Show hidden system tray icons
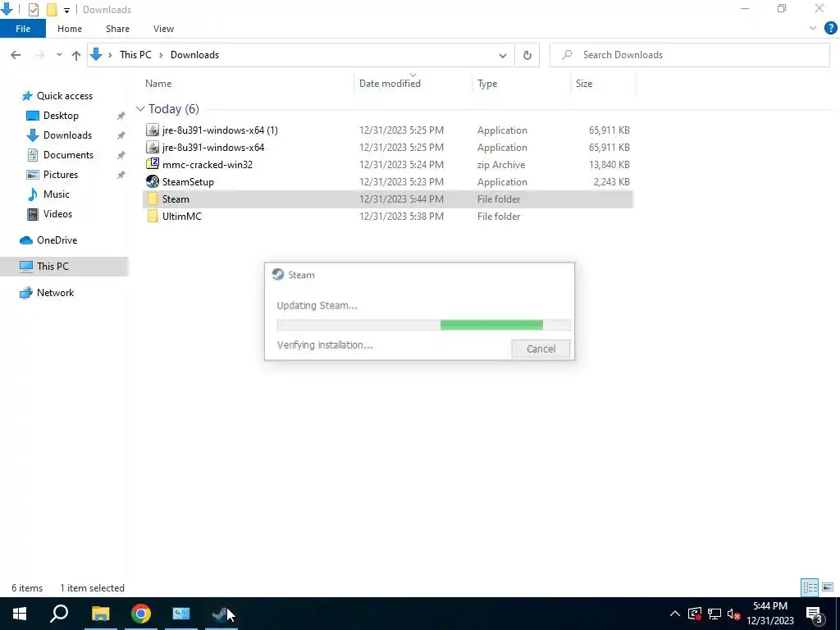 coord(675,614)
